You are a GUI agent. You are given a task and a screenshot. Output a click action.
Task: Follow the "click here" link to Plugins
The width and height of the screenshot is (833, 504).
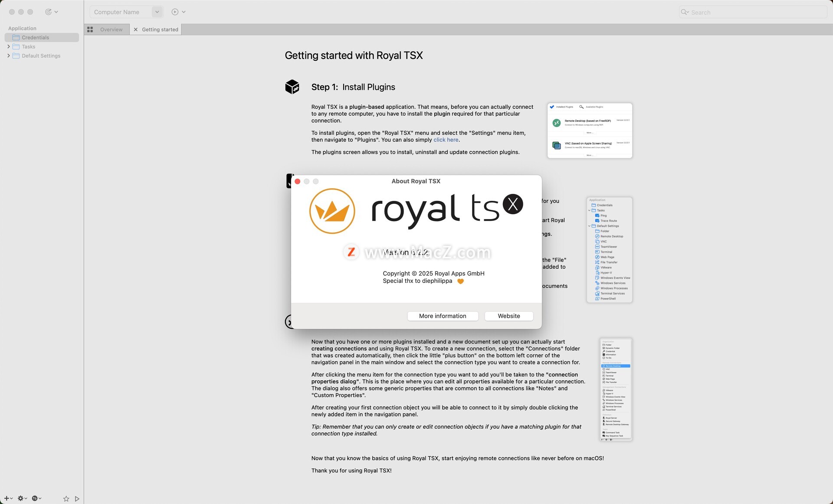[x=446, y=140]
